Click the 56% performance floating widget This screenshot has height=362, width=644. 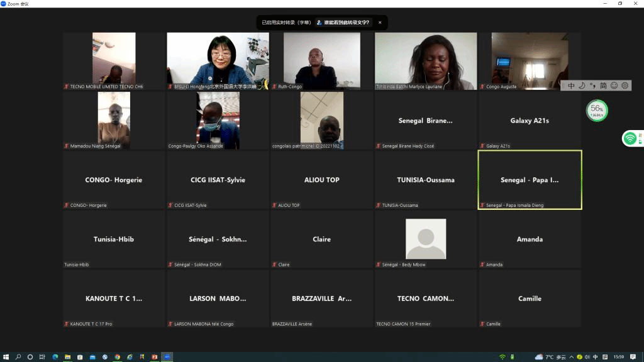click(x=597, y=111)
